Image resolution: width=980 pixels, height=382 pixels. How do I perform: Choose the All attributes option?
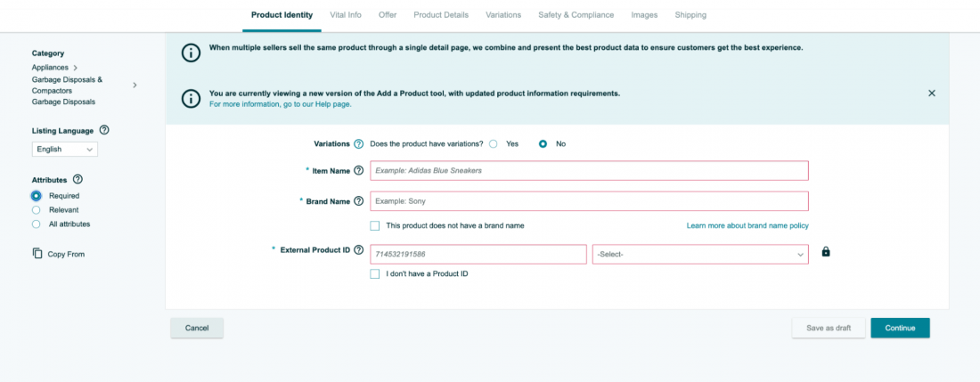[x=37, y=224]
